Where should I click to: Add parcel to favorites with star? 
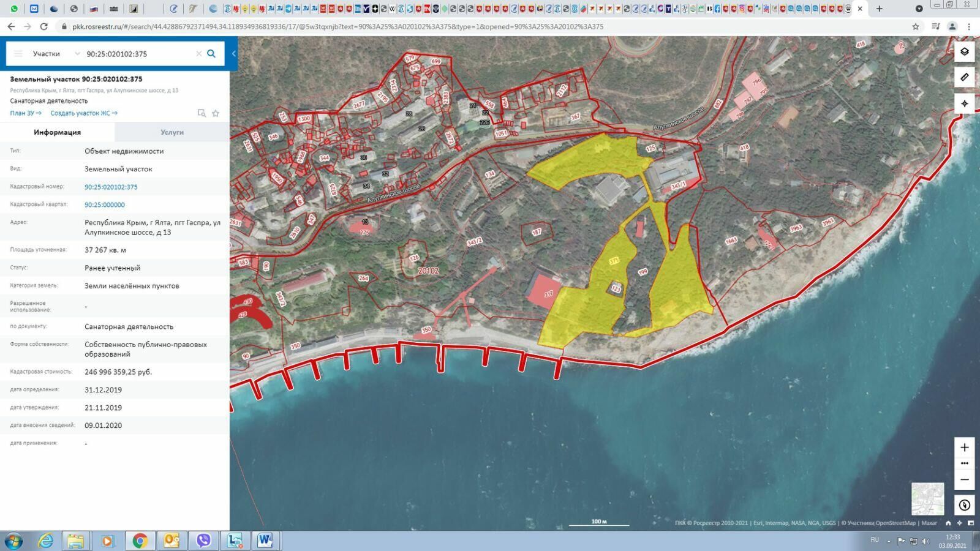coord(216,113)
